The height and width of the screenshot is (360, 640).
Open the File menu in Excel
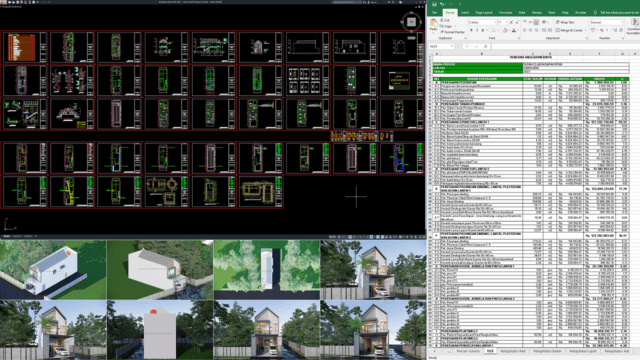(434, 13)
